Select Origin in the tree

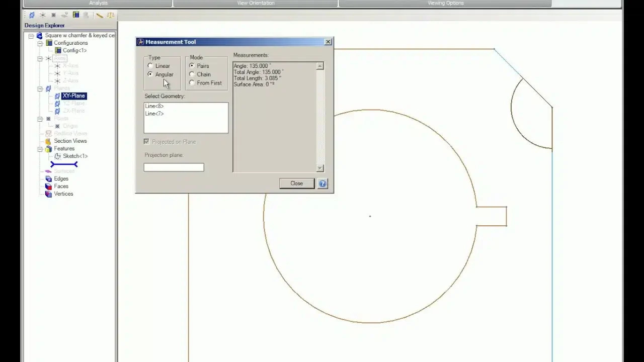(70, 126)
